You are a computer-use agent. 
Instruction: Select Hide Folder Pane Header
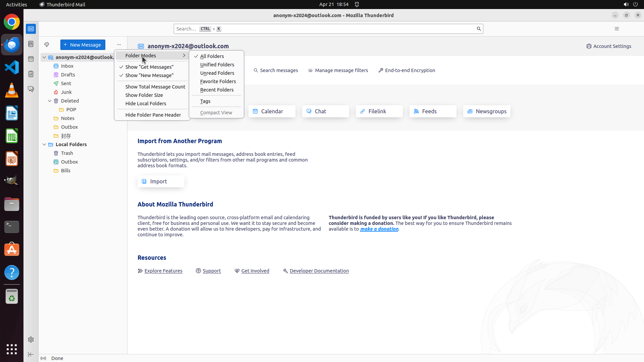153,115
